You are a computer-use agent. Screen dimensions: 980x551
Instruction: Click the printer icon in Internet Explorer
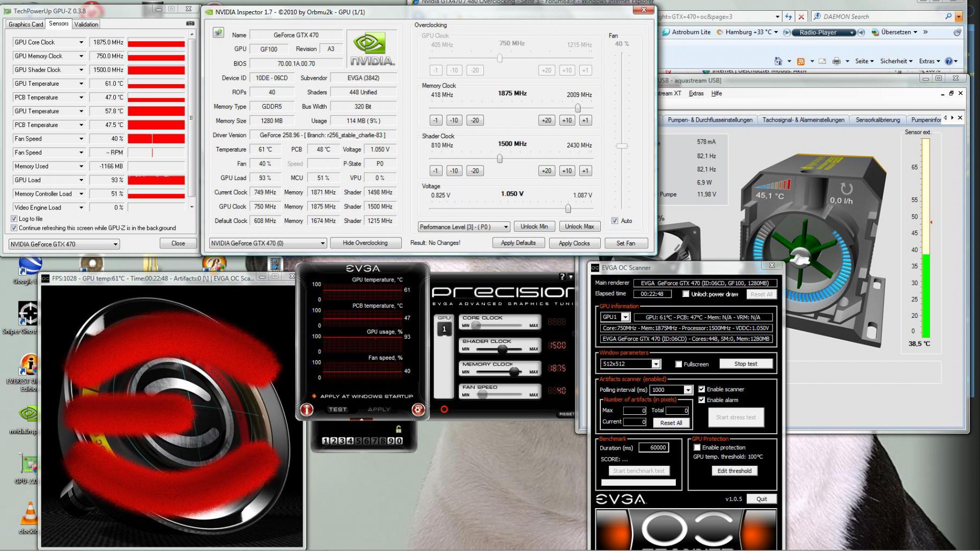[x=836, y=61]
